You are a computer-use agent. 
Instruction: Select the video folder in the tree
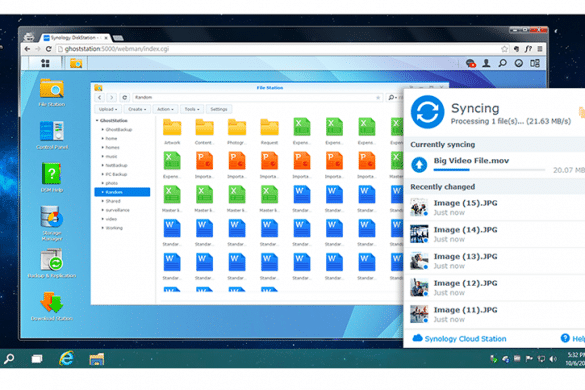(111, 219)
